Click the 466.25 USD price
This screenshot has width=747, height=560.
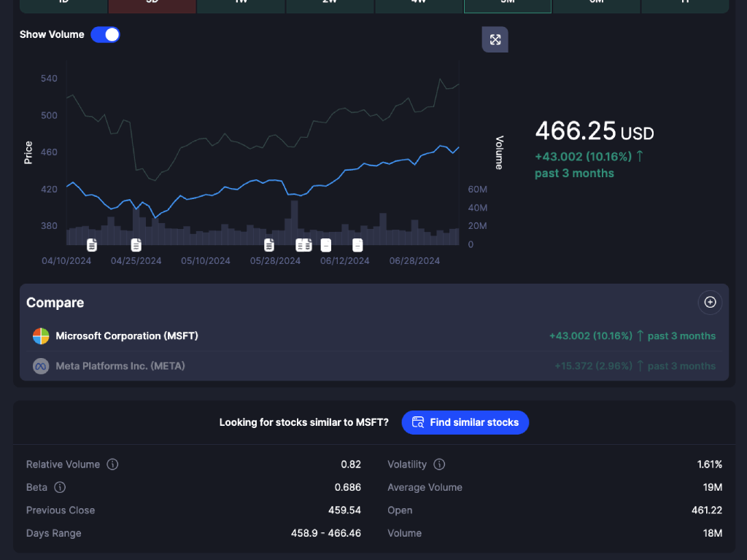click(594, 131)
